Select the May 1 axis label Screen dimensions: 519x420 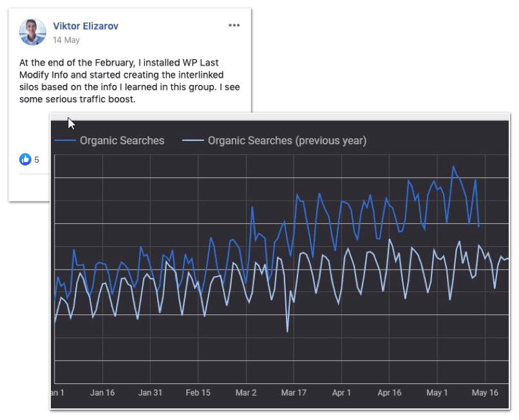tap(437, 392)
